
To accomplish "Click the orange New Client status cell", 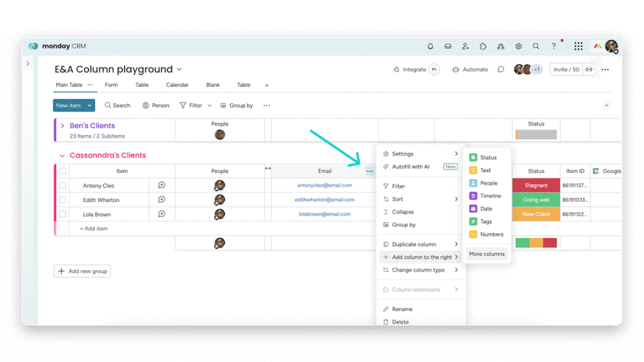I will click(x=536, y=214).
